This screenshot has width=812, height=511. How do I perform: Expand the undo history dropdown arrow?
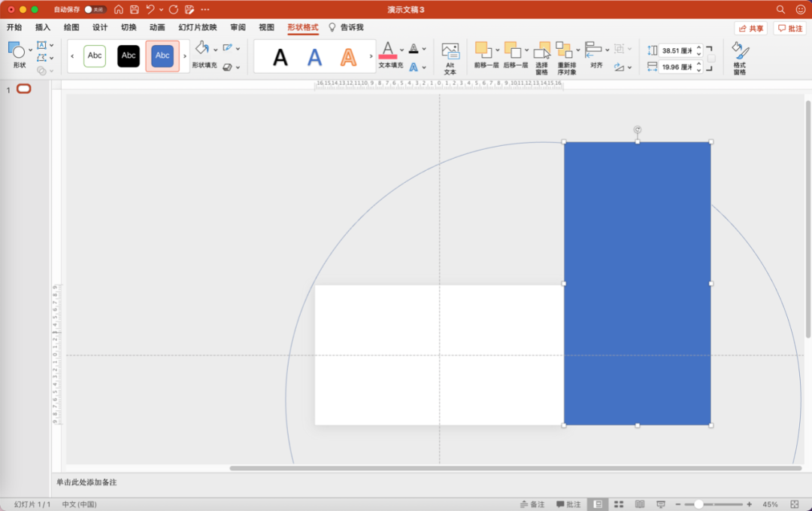(x=161, y=9)
